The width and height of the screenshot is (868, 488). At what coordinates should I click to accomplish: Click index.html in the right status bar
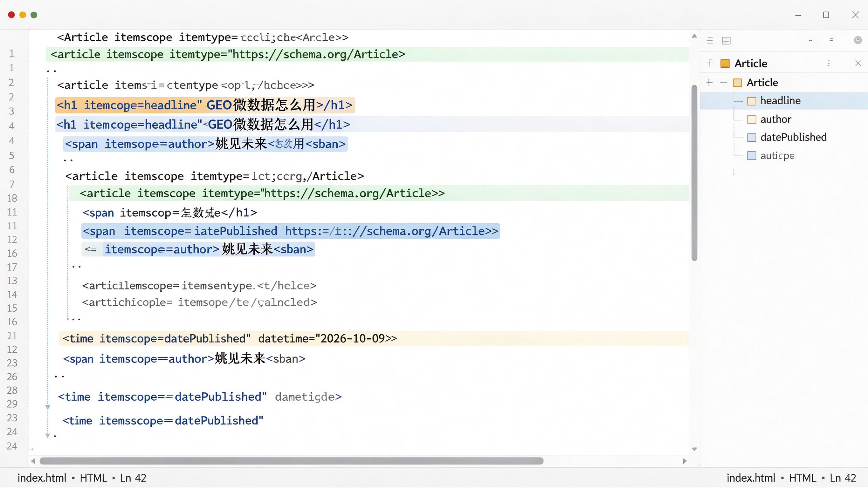(x=751, y=478)
